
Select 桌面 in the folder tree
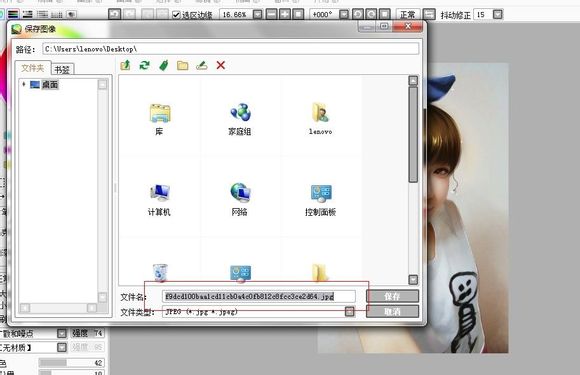(x=50, y=84)
